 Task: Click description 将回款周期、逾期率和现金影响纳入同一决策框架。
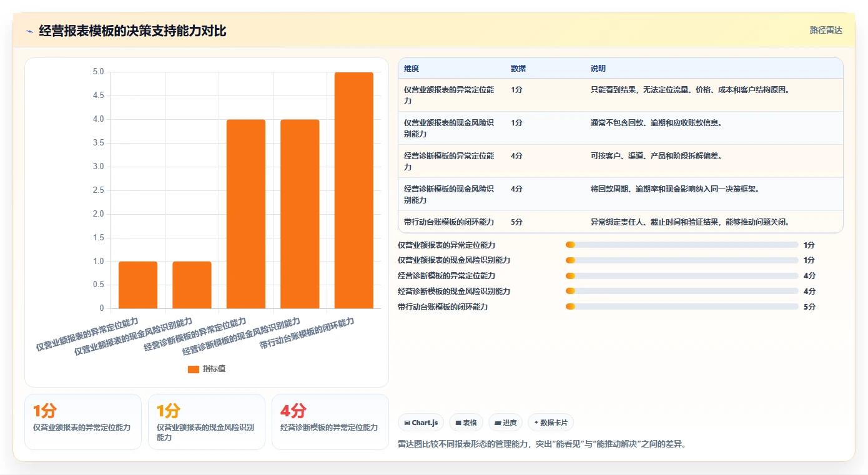[x=675, y=189]
